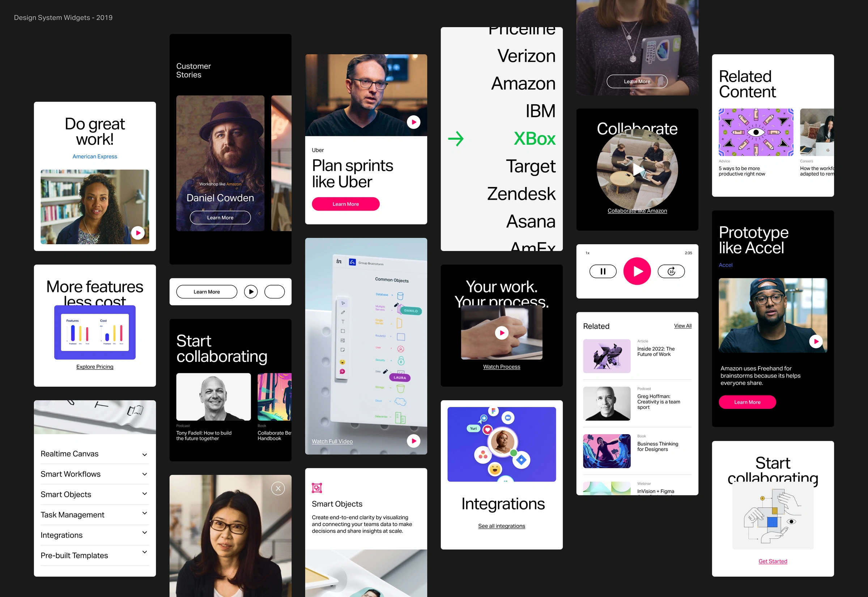Click the play icon on Watch Full Video widget

pyautogui.click(x=413, y=441)
